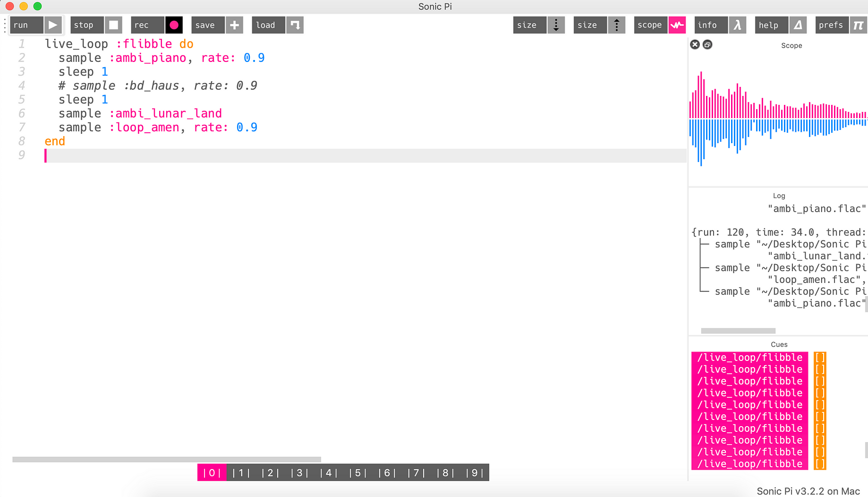Screen dimensions: 868x497
Task: Click the prefs text button
Action: (x=832, y=25)
